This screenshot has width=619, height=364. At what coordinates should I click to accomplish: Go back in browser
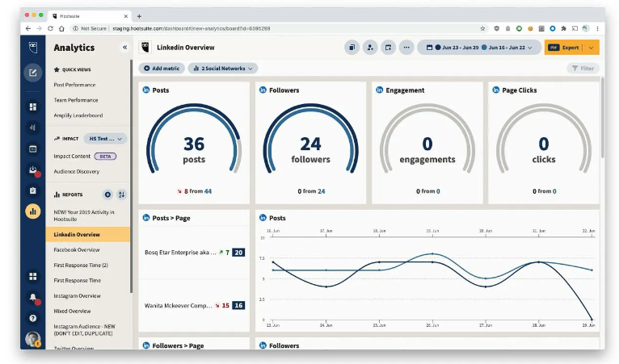click(x=27, y=28)
